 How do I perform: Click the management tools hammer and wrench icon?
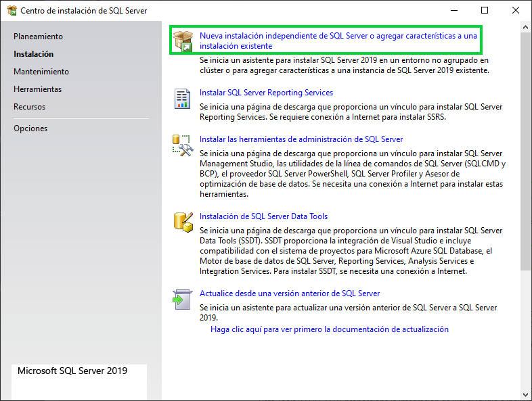click(x=183, y=145)
